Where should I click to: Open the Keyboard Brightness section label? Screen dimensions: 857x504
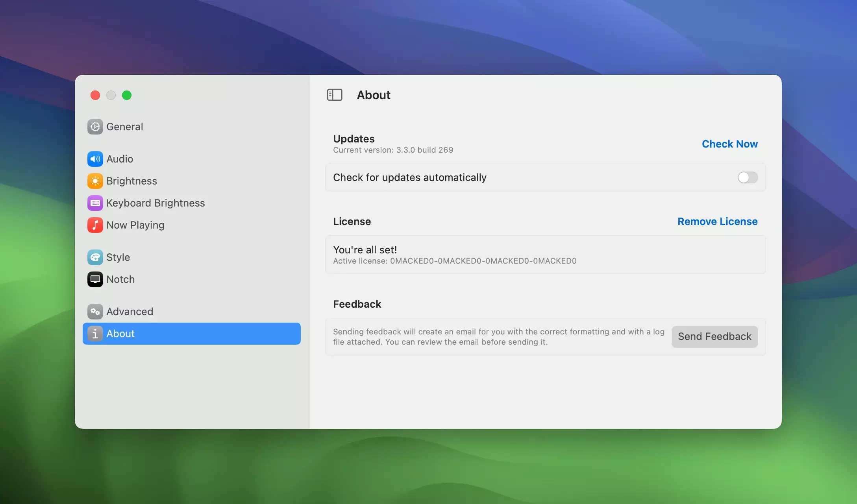pyautogui.click(x=155, y=203)
